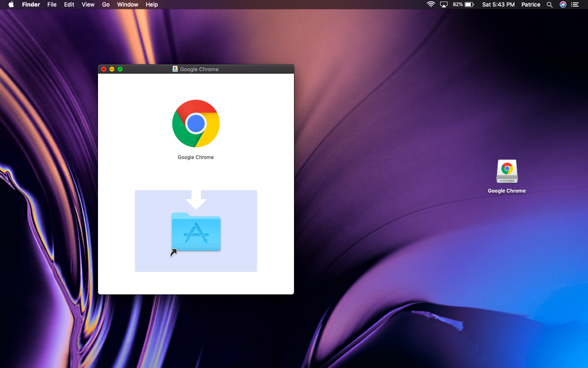Select the Google Chrome app icon
The height and width of the screenshot is (368, 588).
[x=196, y=123]
